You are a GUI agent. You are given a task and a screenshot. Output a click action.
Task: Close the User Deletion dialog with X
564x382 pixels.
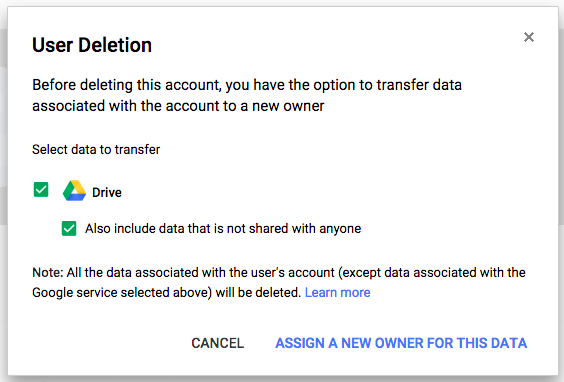[x=528, y=37]
